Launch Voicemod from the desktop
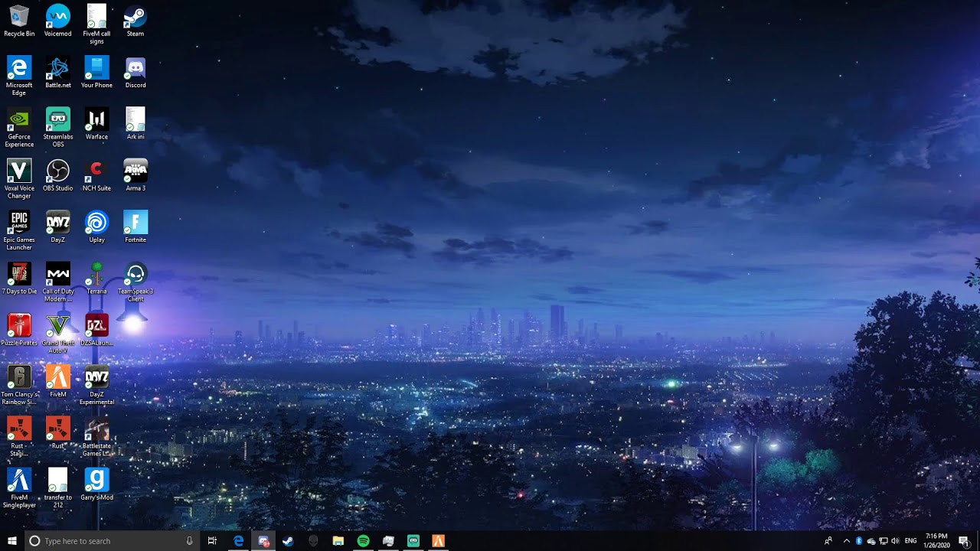 [x=58, y=21]
